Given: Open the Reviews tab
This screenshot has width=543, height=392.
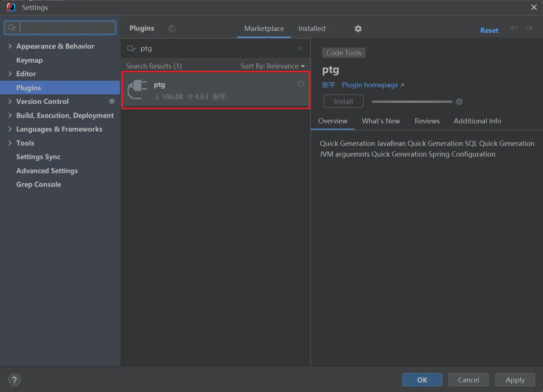Looking at the screenshot, I should tap(427, 121).
